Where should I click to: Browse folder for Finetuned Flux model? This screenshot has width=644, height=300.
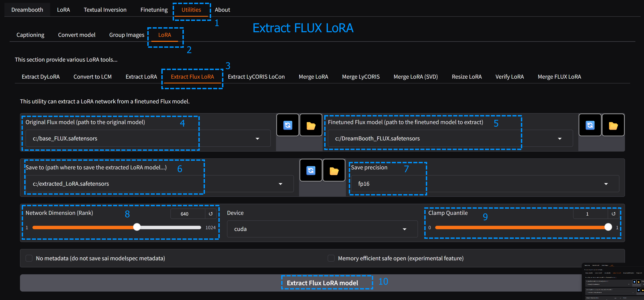pyautogui.click(x=613, y=125)
